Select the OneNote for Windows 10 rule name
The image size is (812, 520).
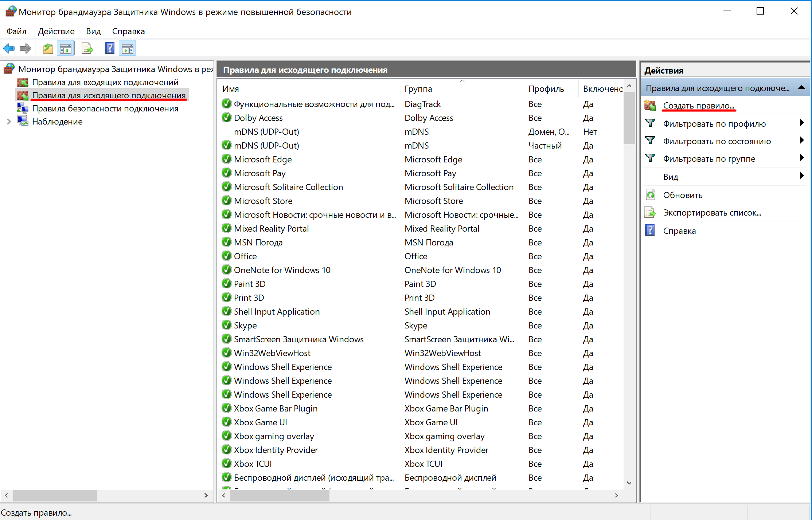(282, 270)
